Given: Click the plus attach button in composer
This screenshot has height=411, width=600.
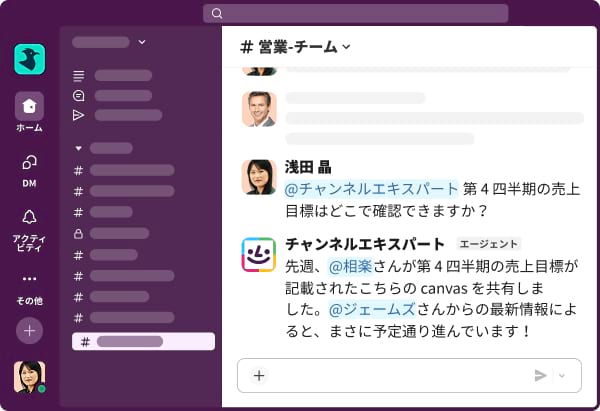Looking at the screenshot, I should coord(259,375).
